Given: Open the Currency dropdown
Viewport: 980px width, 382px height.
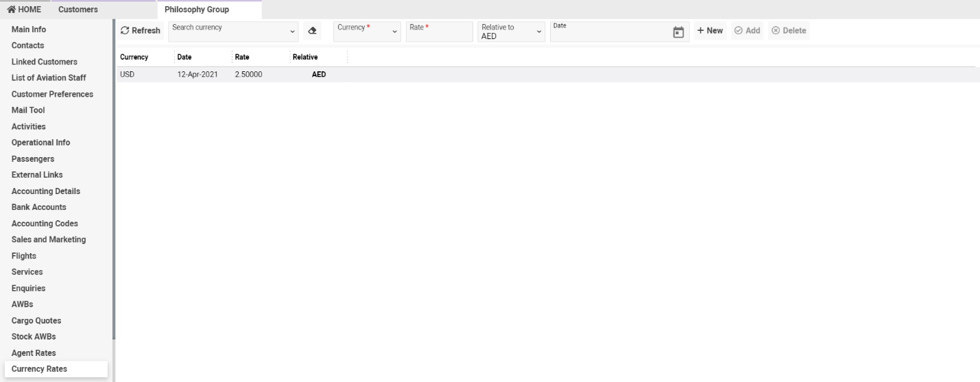Looking at the screenshot, I should point(368,31).
